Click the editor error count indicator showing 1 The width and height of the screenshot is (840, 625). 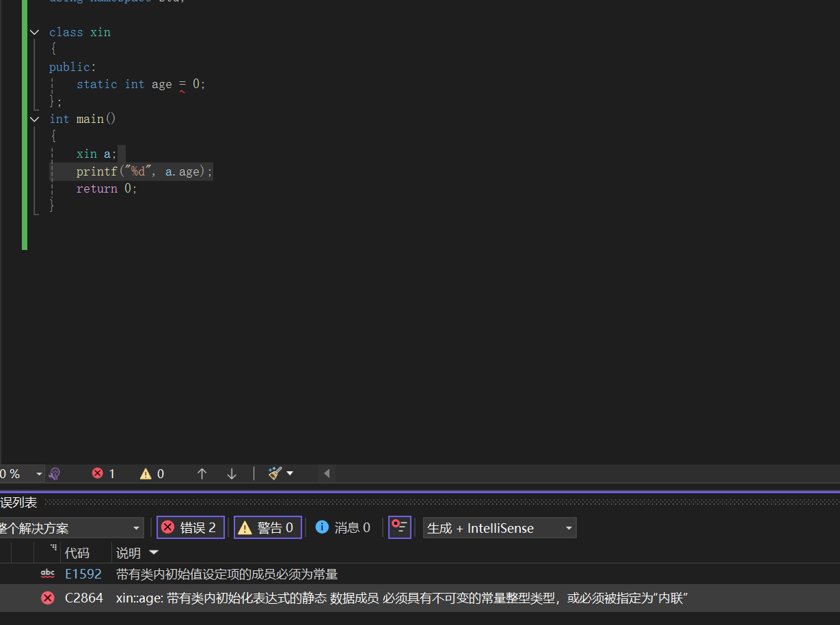tap(103, 473)
